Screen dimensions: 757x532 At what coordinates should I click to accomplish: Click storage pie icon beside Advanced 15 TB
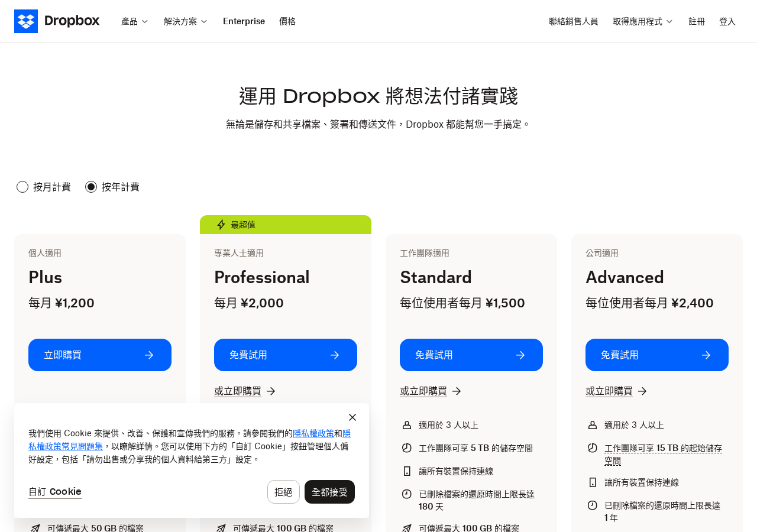[x=593, y=448]
